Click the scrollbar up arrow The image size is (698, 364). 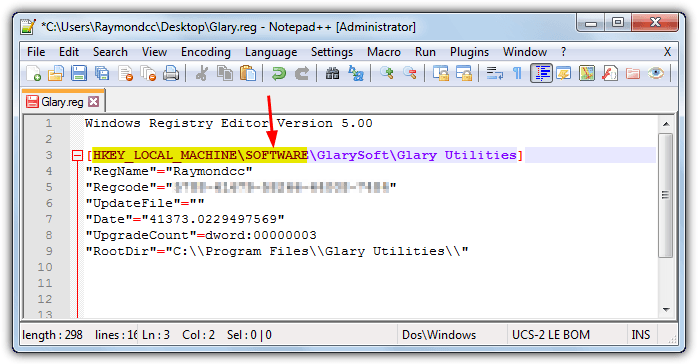tap(666, 124)
